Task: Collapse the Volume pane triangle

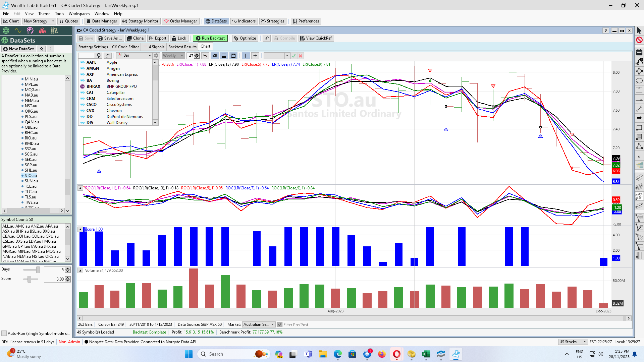Action: pos(80,270)
